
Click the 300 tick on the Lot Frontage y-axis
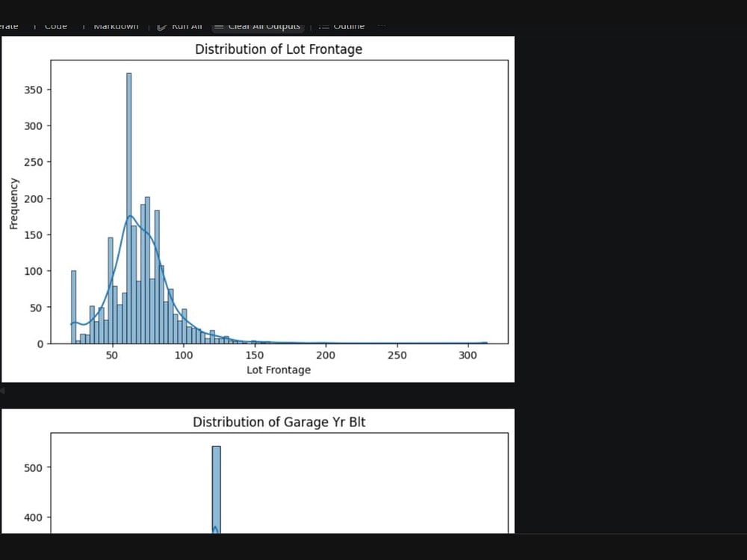(x=34, y=126)
